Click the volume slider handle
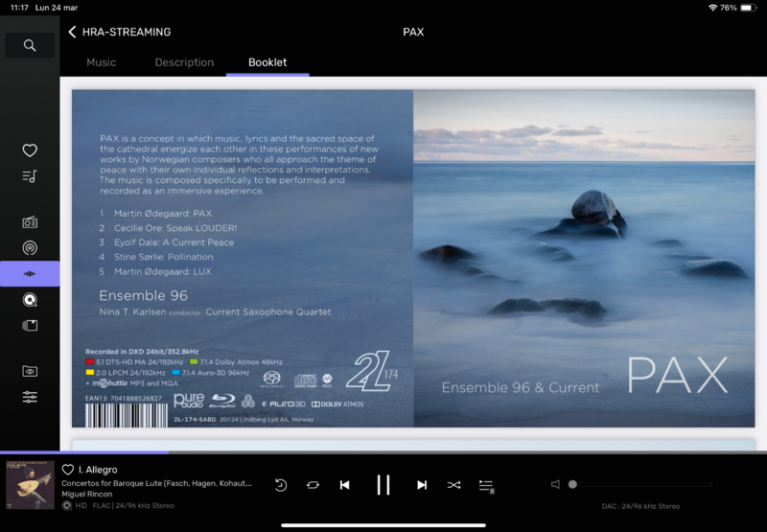767x532 pixels. coord(572,485)
